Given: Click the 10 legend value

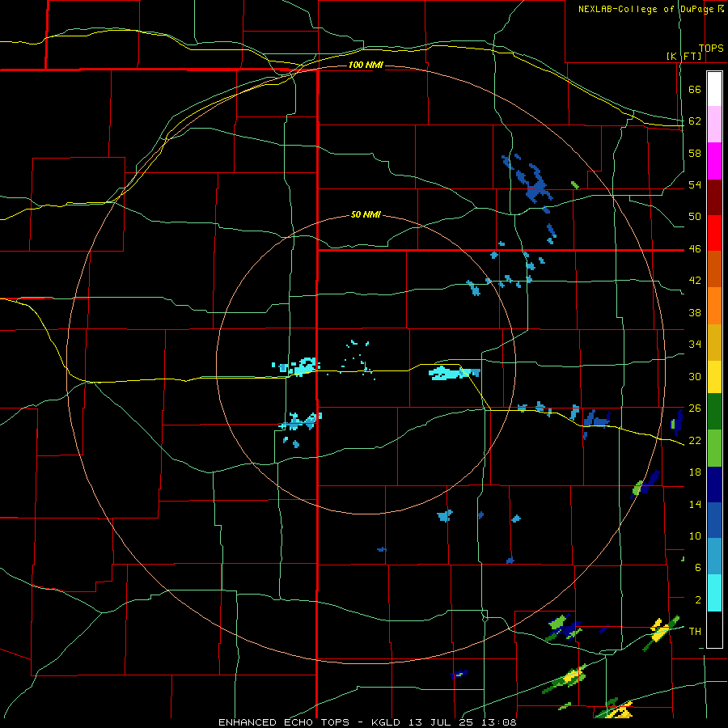Looking at the screenshot, I should point(695,535).
